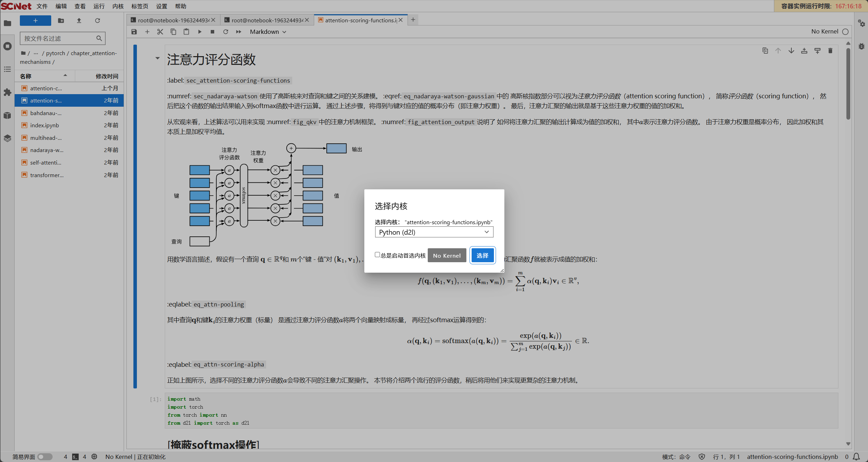Open the 内核 menu
This screenshot has height=462, width=868.
(118, 6)
